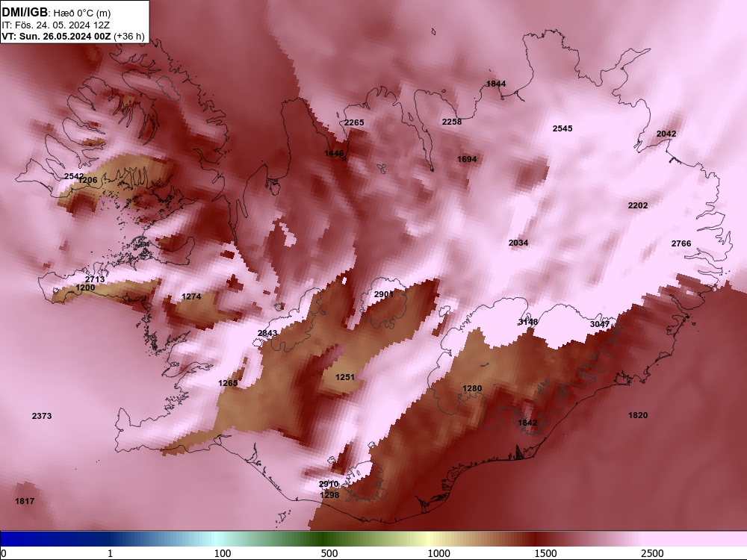Image resolution: width=747 pixels, height=560 pixels.
Task: Click the value 2042 on the east coast
Action: point(666,134)
